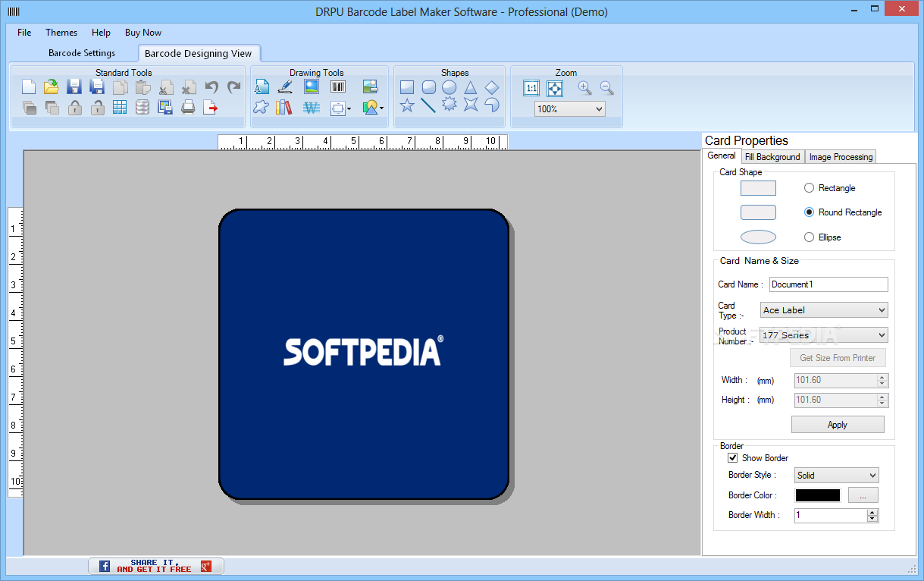Open the database cylinder tool
Screen dimensions: 924x581
pyautogui.click(x=143, y=107)
